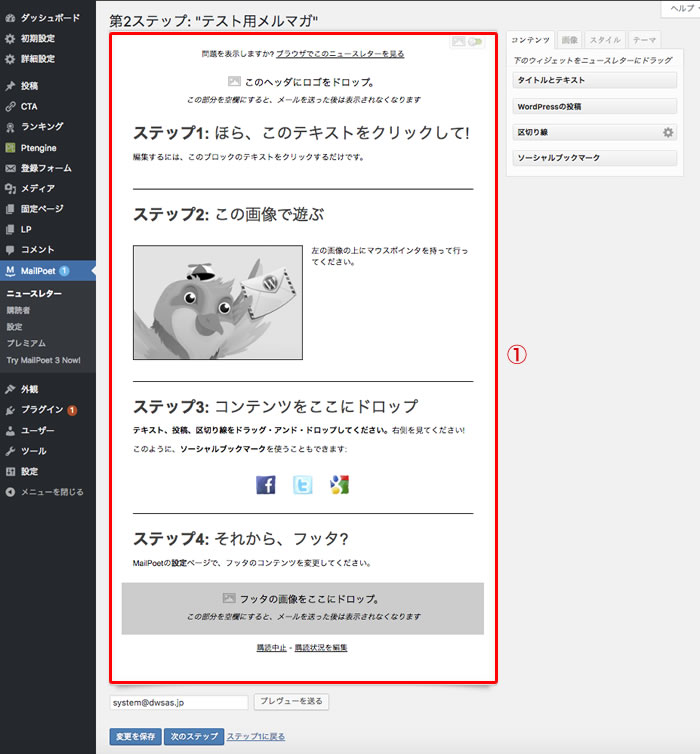The width and height of the screenshot is (700, 754).
Task: Toggle the switch at newsletter top-right corner
Action: (474, 42)
